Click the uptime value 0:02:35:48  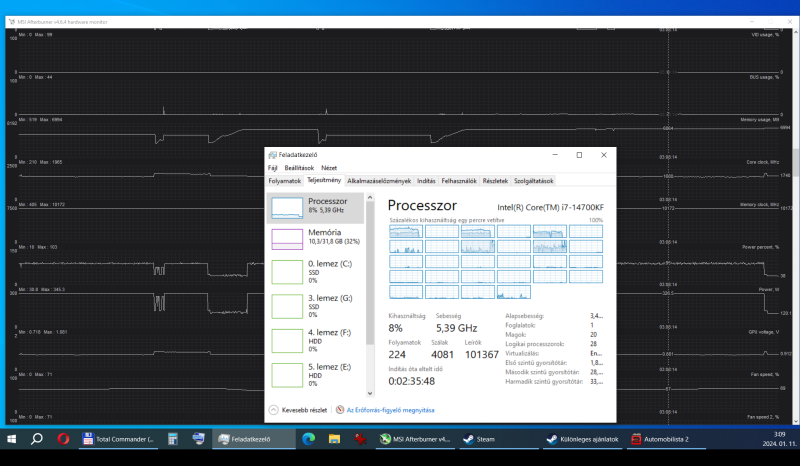[411, 381]
